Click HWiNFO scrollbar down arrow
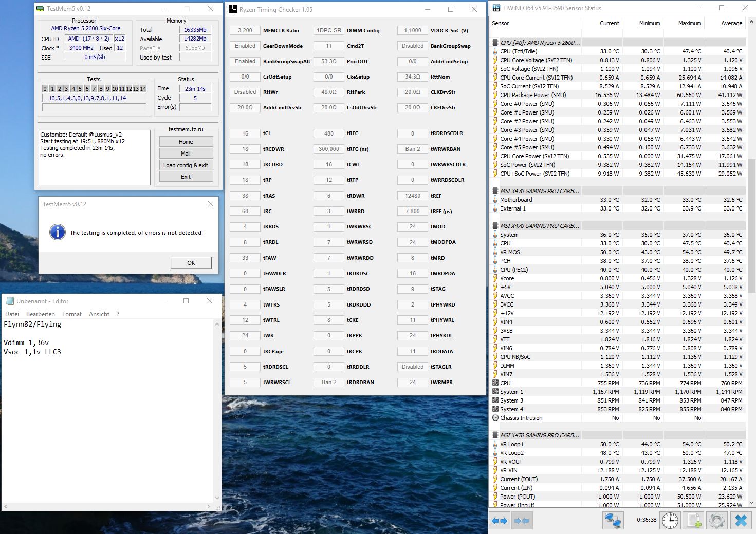 pyautogui.click(x=751, y=503)
